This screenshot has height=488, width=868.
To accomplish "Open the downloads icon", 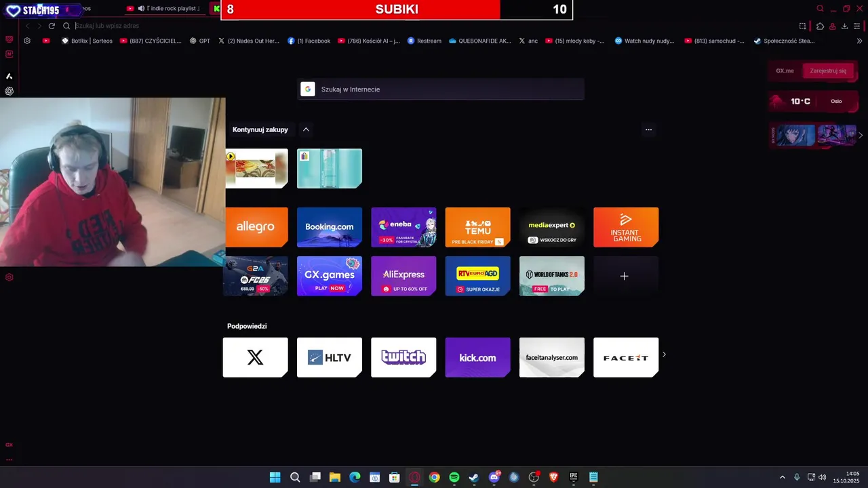I will pyautogui.click(x=844, y=26).
